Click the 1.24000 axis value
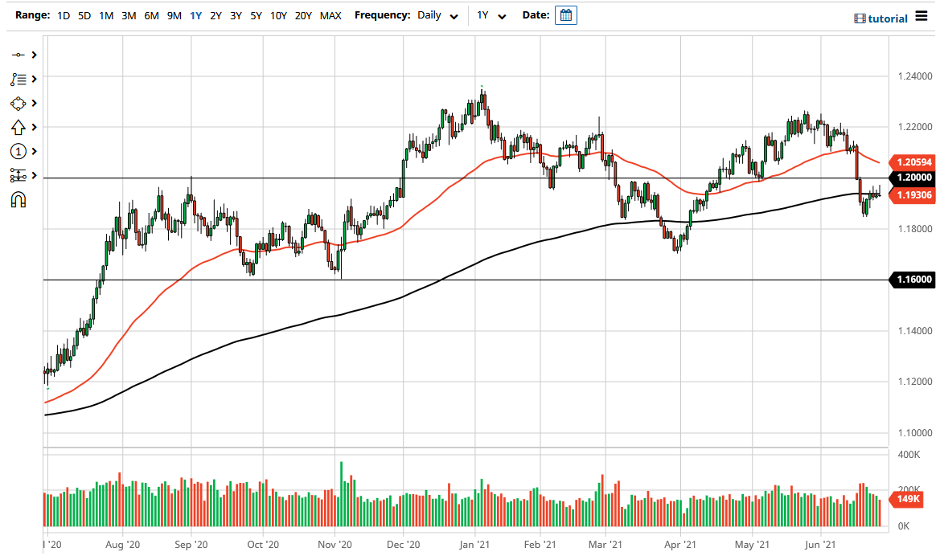940x560 pixels. click(915, 76)
